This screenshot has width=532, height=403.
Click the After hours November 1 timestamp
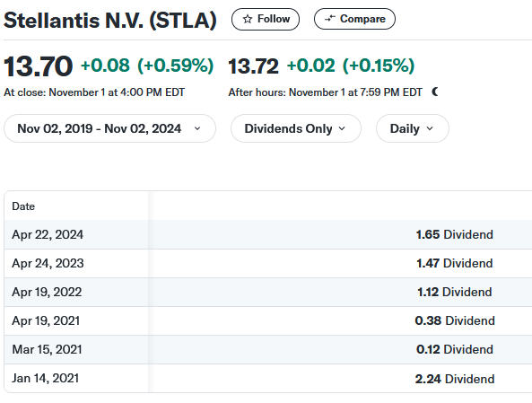tap(326, 92)
